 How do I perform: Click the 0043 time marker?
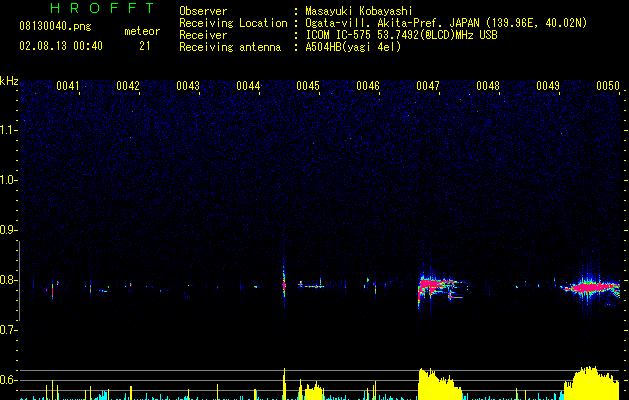point(188,86)
